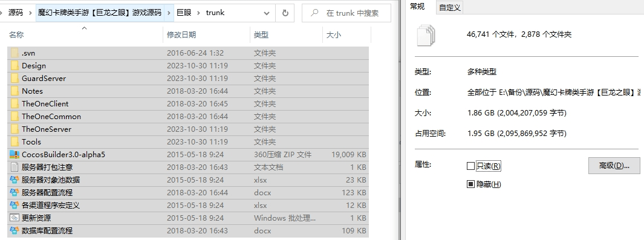Toggle the 隐藏(H) hidden checkbox

pyautogui.click(x=470, y=184)
